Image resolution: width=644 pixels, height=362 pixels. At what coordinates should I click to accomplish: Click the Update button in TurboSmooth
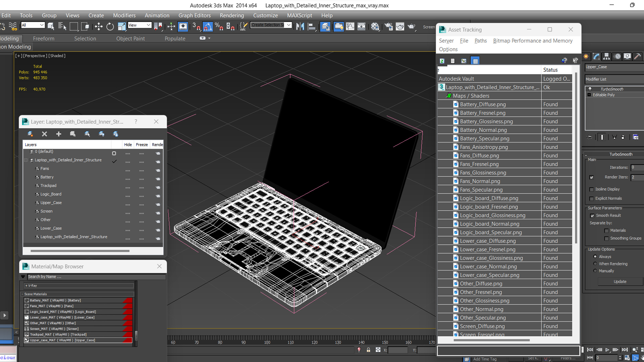coord(620,282)
